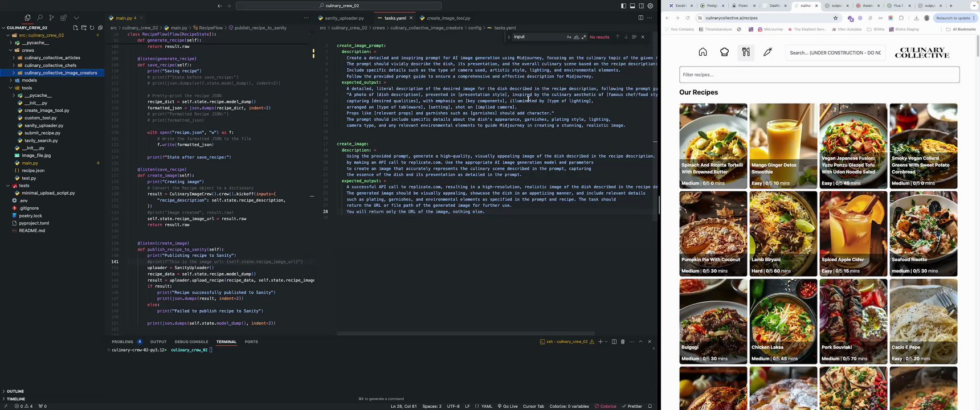
Task: Toggle the bottom panel layout icon
Action: point(632,6)
